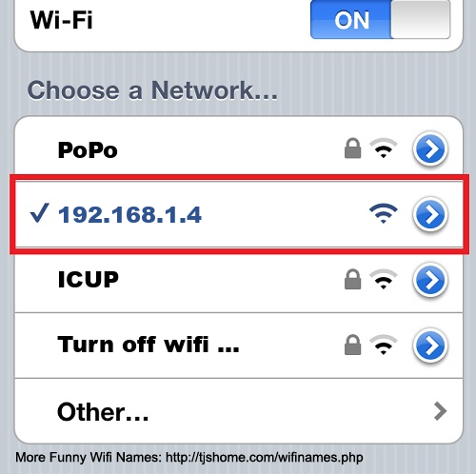Open details arrow for Turn off wifi network
The width and height of the screenshot is (476, 474).
(430, 346)
